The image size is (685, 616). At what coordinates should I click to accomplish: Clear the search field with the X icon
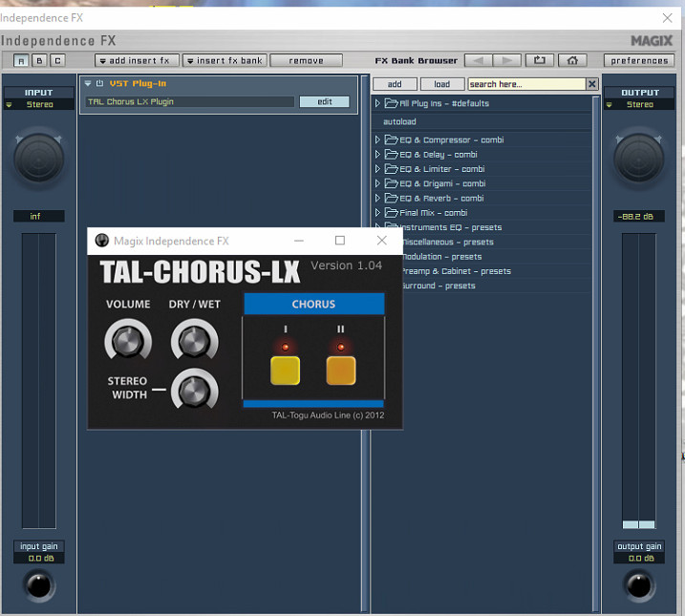tap(592, 84)
